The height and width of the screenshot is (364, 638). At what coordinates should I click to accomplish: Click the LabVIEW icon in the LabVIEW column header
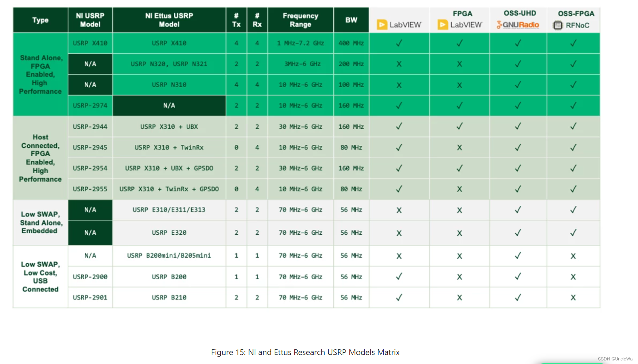(x=382, y=25)
